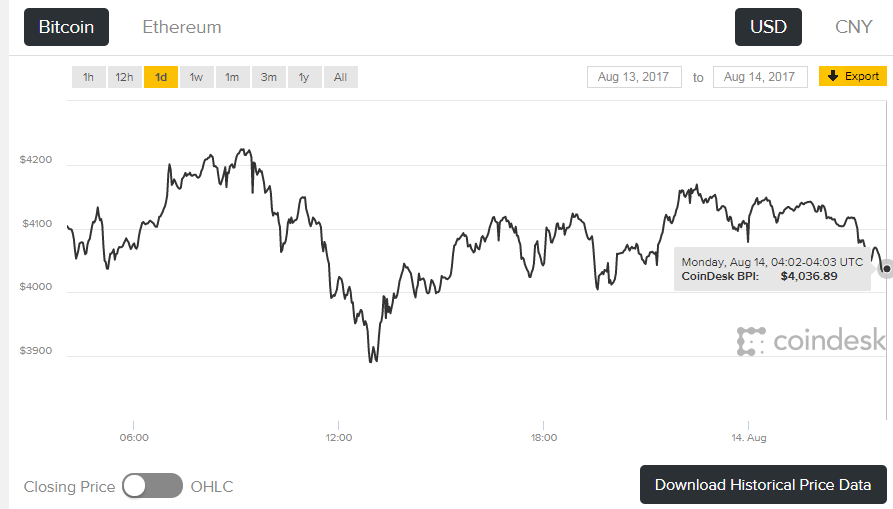
Task: Click Download Historical Price Data button
Action: (x=763, y=485)
